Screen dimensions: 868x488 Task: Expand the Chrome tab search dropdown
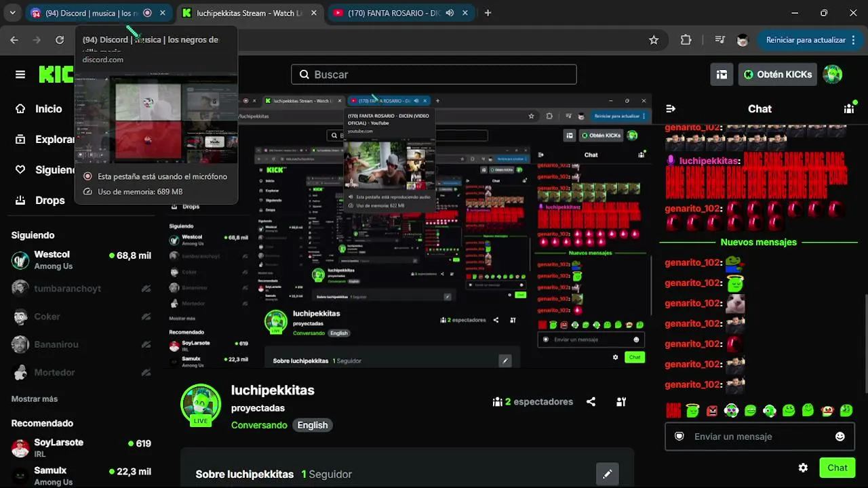click(x=12, y=13)
